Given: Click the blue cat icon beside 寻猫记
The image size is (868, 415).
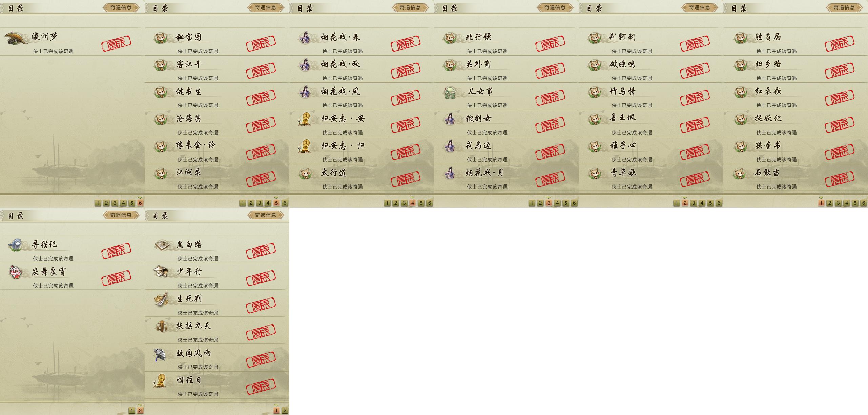Looking at the screenshot, I should 16,245.
